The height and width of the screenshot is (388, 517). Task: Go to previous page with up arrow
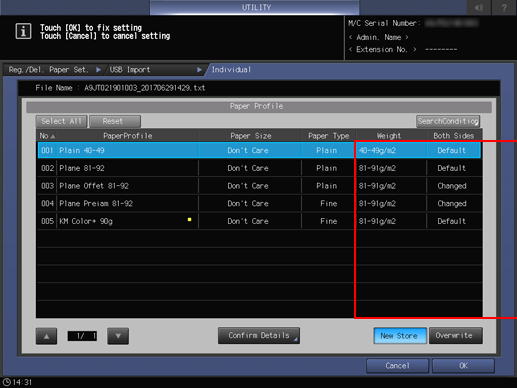[x=46, y=336]
